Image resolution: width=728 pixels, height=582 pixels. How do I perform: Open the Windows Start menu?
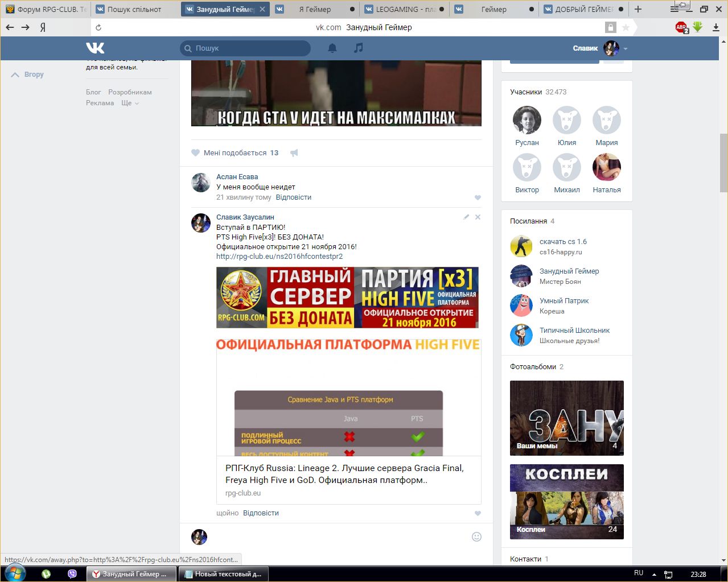(15, 573)
